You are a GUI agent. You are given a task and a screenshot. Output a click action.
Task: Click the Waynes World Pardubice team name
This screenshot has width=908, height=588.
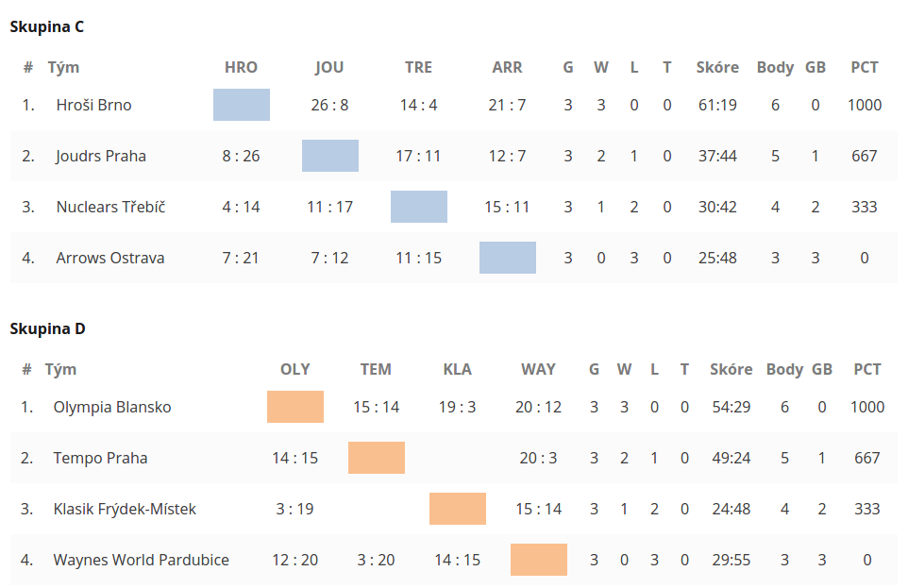(x=141, y=560)
